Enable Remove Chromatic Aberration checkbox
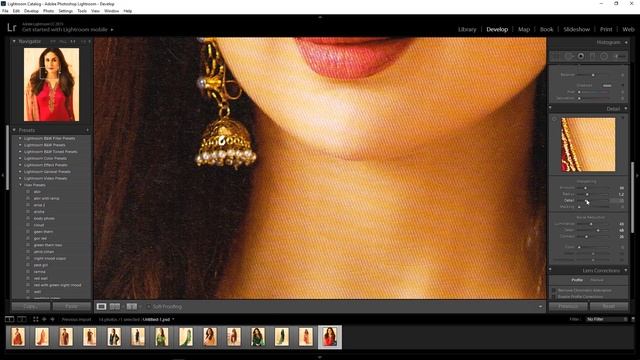The height and width of the screenshot is (360, 640). pos(554,290)
